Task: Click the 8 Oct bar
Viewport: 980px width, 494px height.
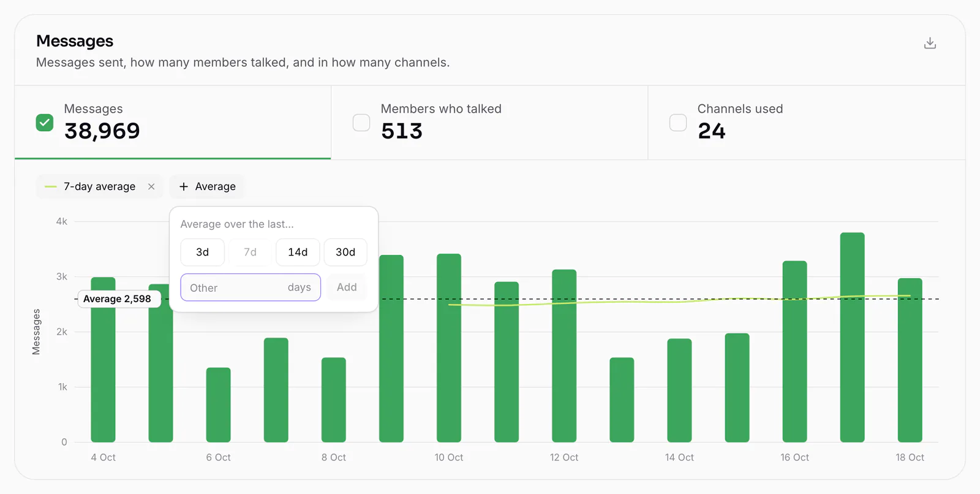Action: coord(334,400)
